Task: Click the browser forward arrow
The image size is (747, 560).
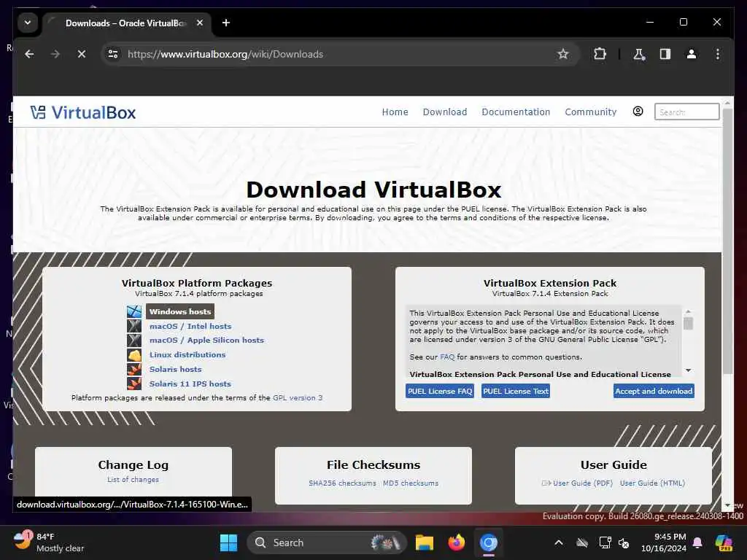Action: 55,54
